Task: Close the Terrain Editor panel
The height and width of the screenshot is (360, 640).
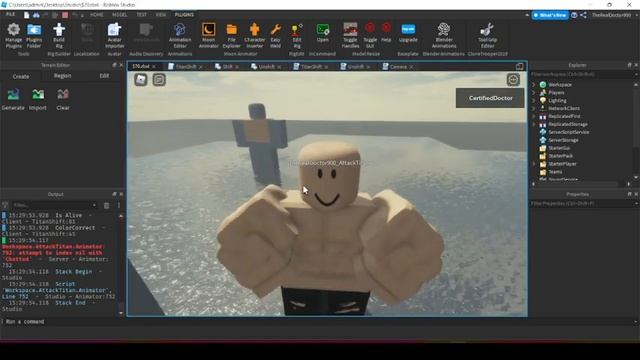Action: (x=121, y=65)
